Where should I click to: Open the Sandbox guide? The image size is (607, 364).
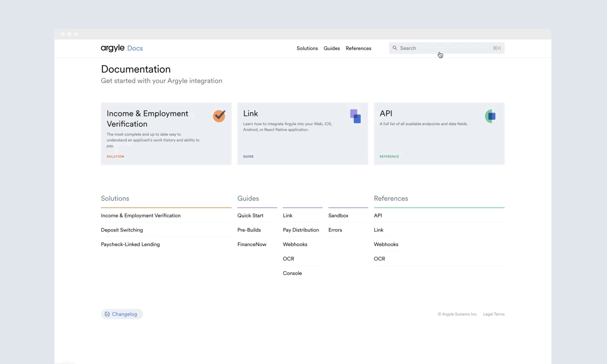[x=338, y=215]
